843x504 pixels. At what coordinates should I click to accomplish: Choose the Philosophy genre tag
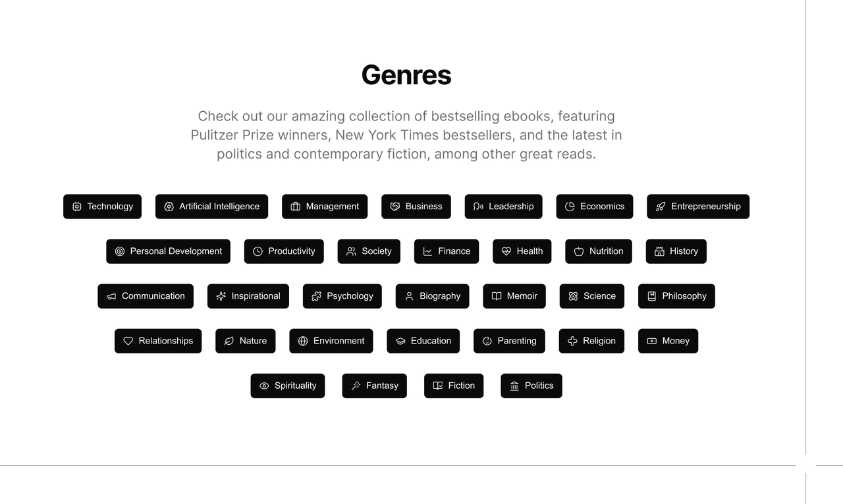pyautogui.click(x=676, y=296)
